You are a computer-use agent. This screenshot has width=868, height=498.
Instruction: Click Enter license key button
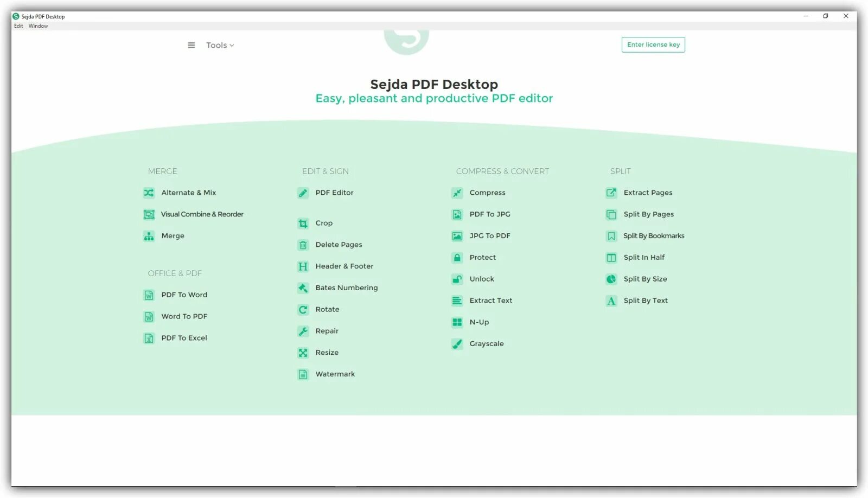pyautogui.click(x=653, y=44)
